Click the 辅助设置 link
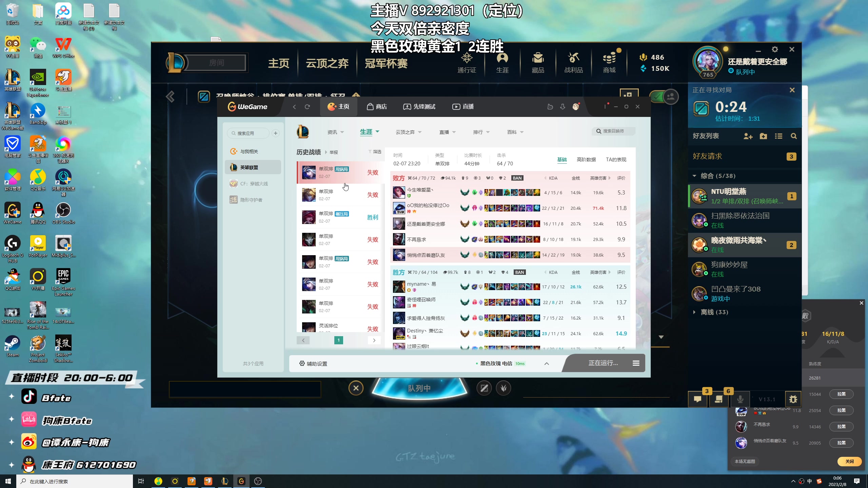Screen dimensions: 868x488 pos(313,364)
